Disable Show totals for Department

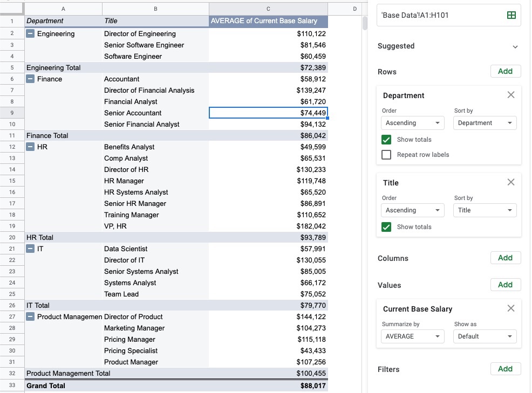[386, 141]
